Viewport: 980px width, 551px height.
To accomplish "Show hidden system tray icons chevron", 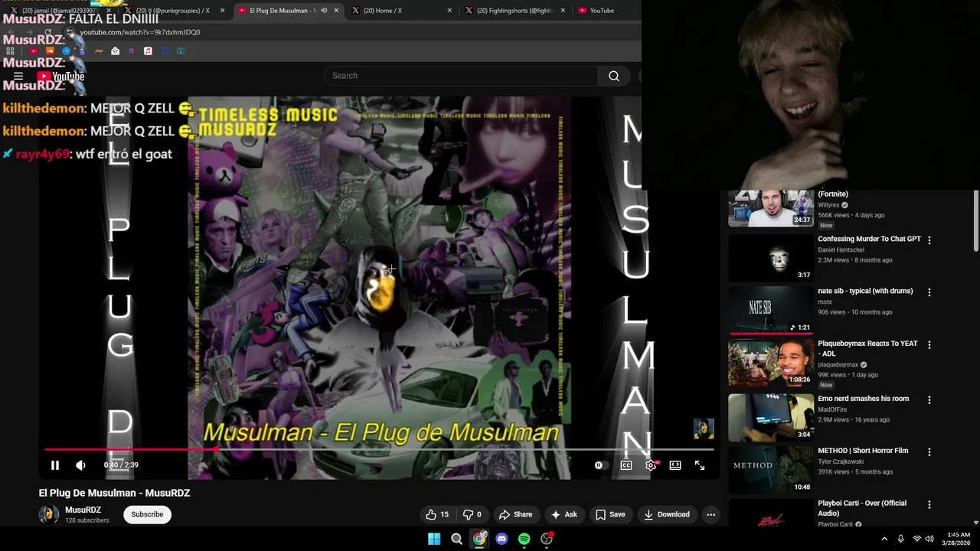I will [884, 539].
